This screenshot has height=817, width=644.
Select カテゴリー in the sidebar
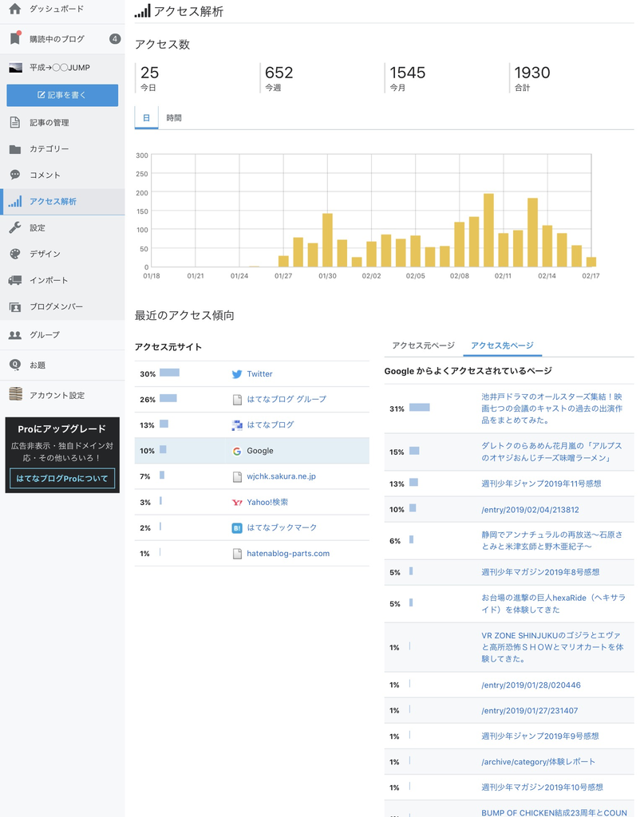point(49,149)
